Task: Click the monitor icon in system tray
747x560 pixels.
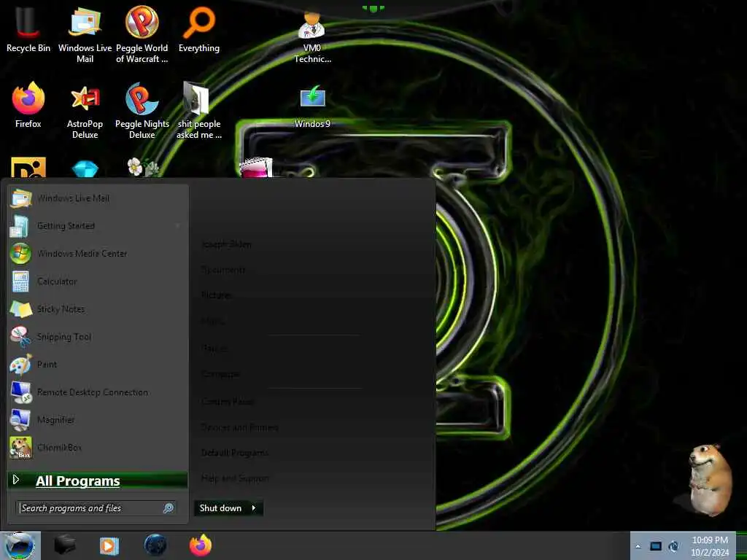Action: (x=656, y=546)
